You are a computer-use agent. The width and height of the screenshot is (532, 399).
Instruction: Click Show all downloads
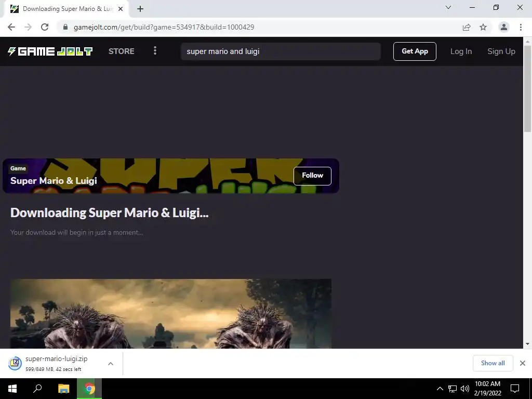click(x=493, y=363)
